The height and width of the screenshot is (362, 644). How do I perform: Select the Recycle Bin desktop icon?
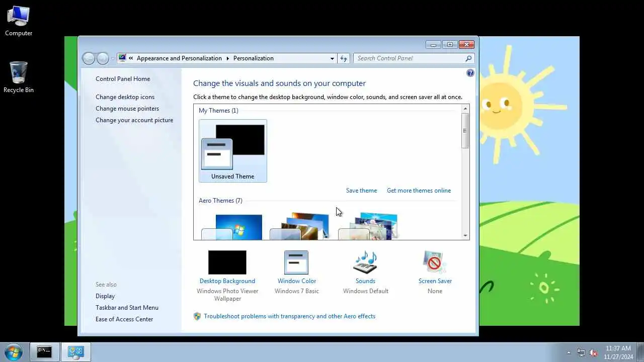point(19,77)
